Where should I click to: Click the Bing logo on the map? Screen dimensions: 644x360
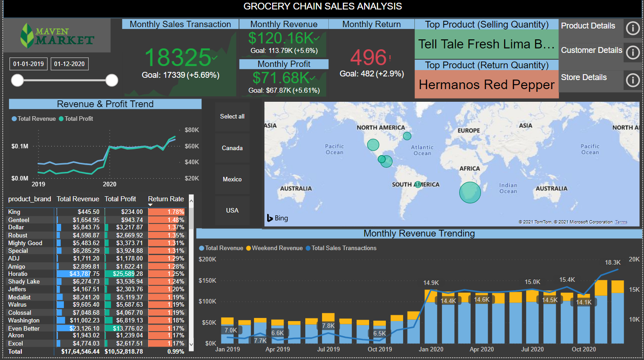(276, 218)
